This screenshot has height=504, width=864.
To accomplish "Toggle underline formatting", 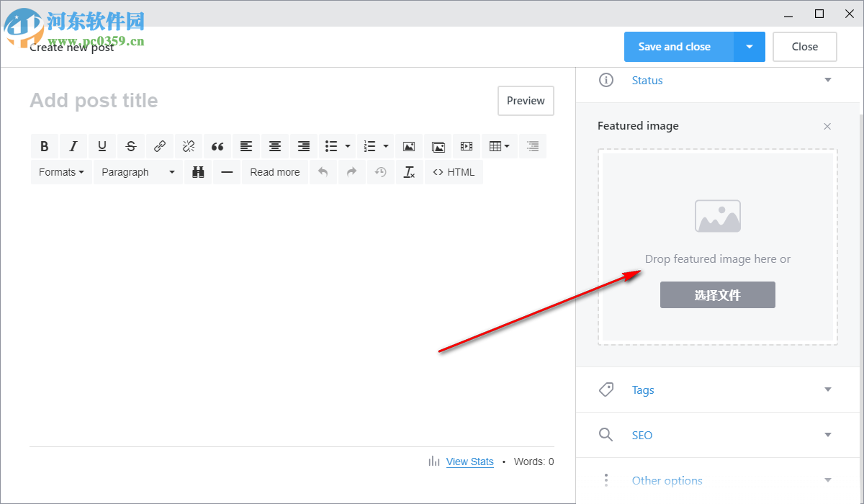I will (102, 146).
